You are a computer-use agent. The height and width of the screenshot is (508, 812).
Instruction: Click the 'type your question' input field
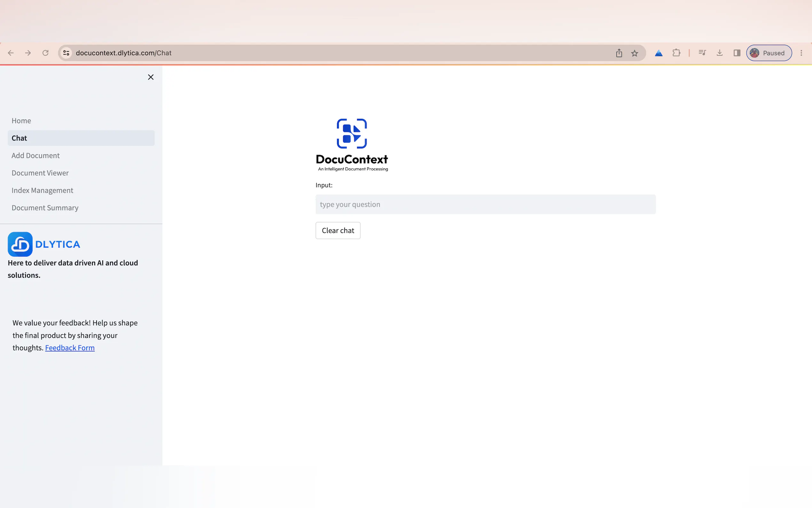click(x=485, y=204)
